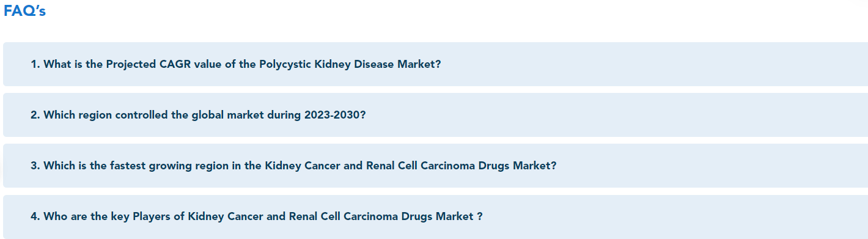Toggle the last accordion panel in the FAQ list

click(x=435, y=217)
